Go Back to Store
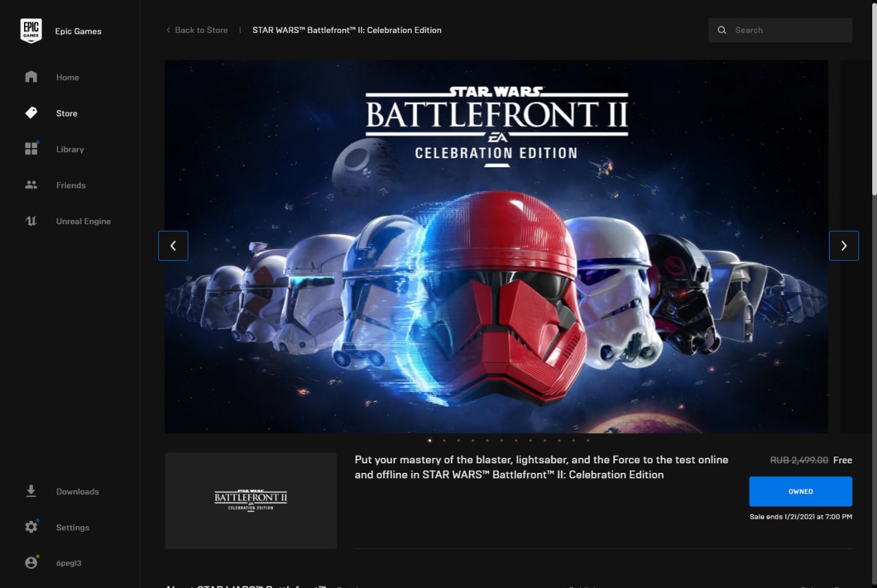Viewport: 877px width, 588px height. pyautogui.click(x=197, y=30)
